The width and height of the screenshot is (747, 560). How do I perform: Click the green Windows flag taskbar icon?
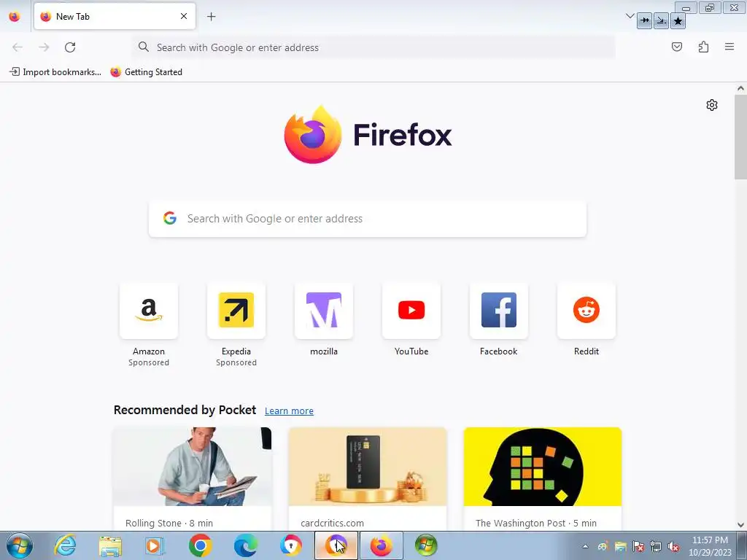[426, 545]
